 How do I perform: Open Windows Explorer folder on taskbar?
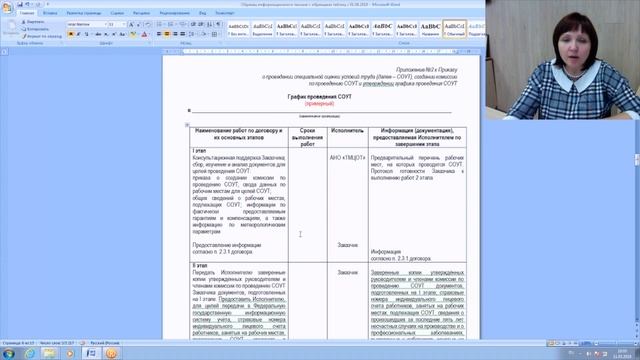50,353
